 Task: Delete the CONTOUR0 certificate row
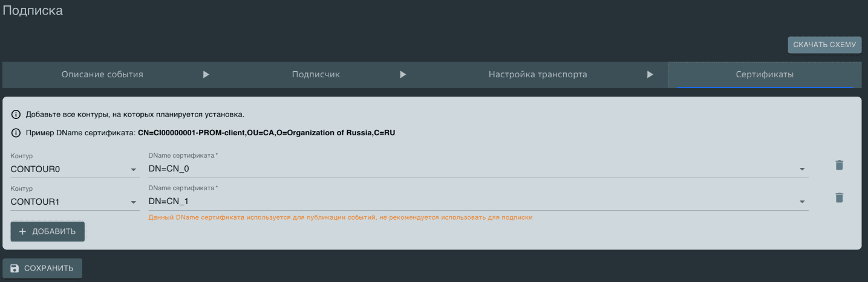839,165
